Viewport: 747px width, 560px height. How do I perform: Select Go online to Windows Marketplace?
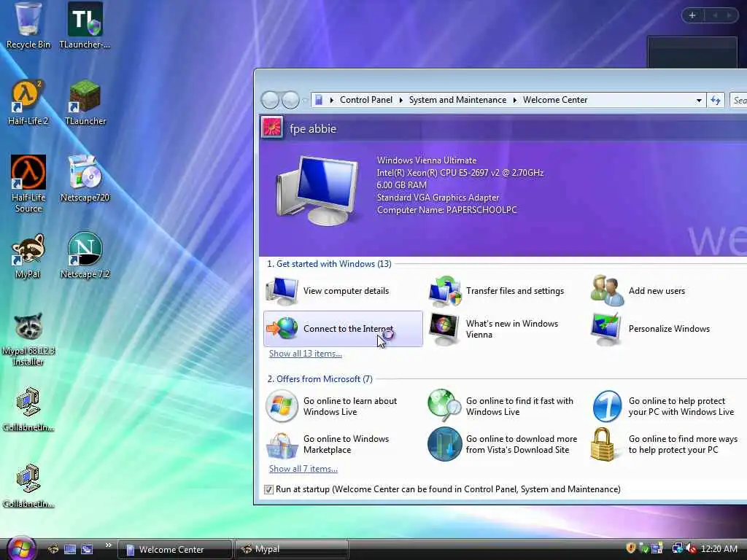coord(329,444)
